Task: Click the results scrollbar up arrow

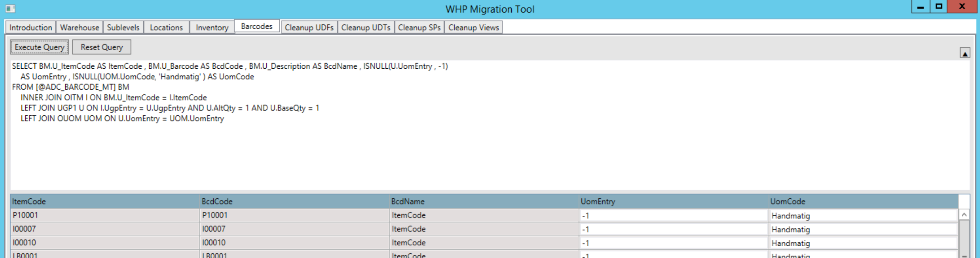Action: click(x=964, y=215)
